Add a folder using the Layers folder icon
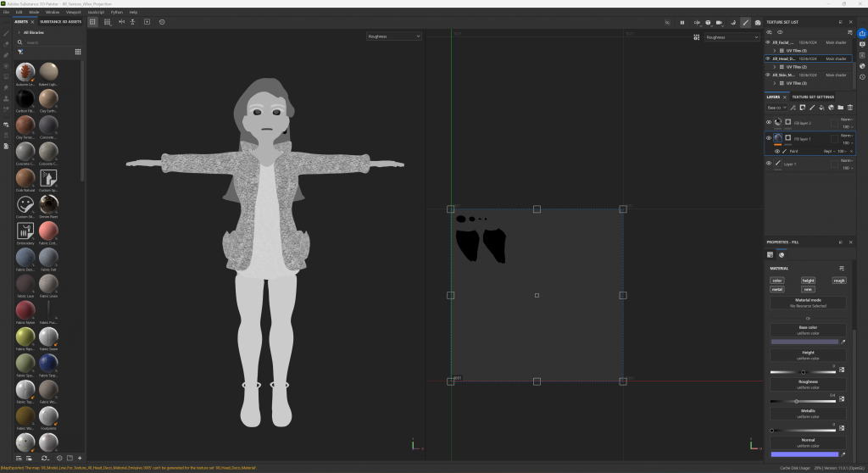 (x=840, y=108)
